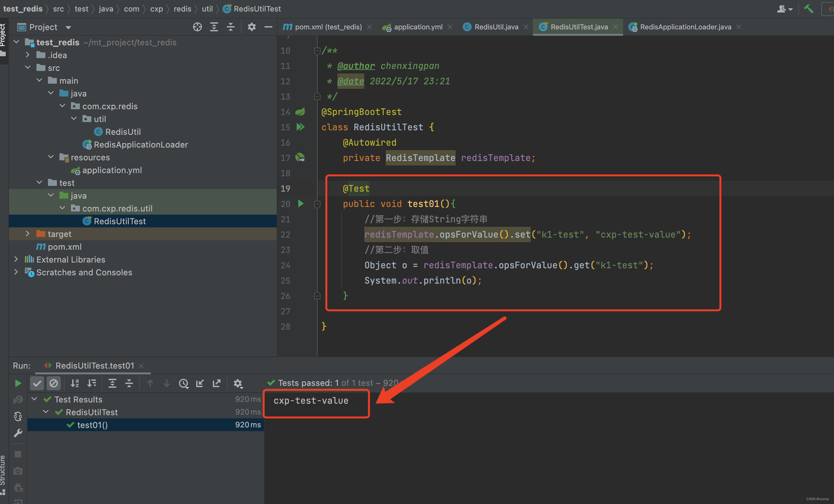
Task: Click Expand All in Project panel
Action: pyautogui.click(x=214, y=27)
